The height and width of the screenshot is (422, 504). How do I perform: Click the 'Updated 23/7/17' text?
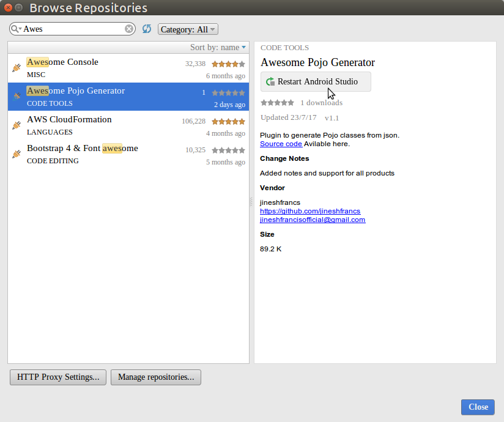(x=288, y=117)
